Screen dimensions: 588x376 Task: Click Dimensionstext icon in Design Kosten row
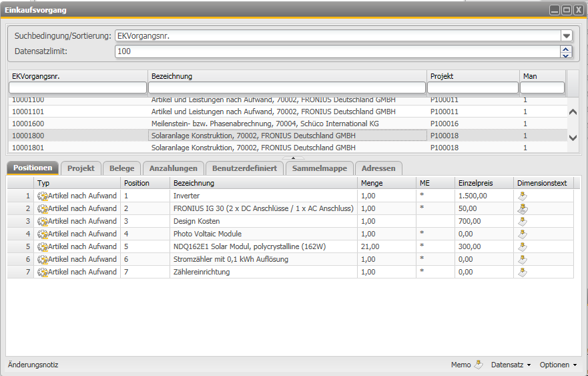pos(523,221)
